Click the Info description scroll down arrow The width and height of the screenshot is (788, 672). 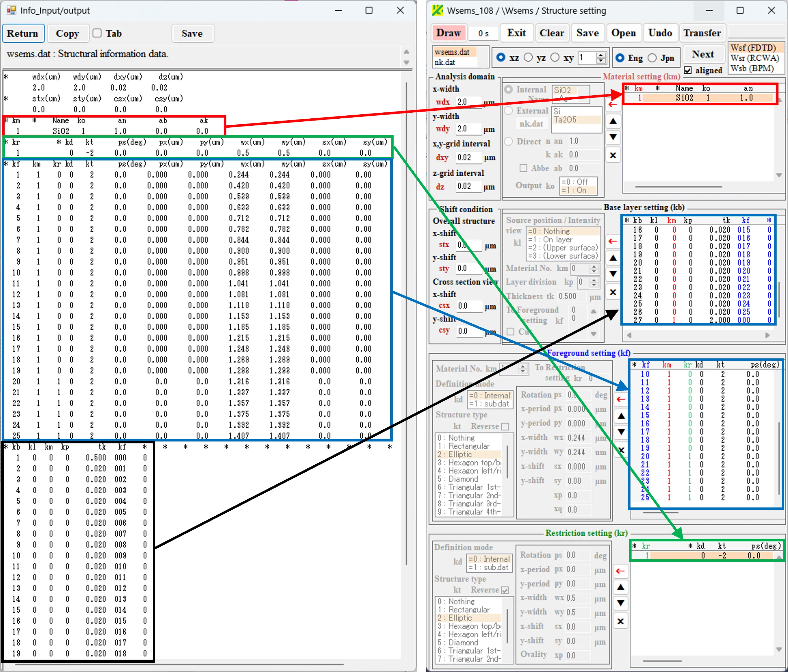(406, 62)
